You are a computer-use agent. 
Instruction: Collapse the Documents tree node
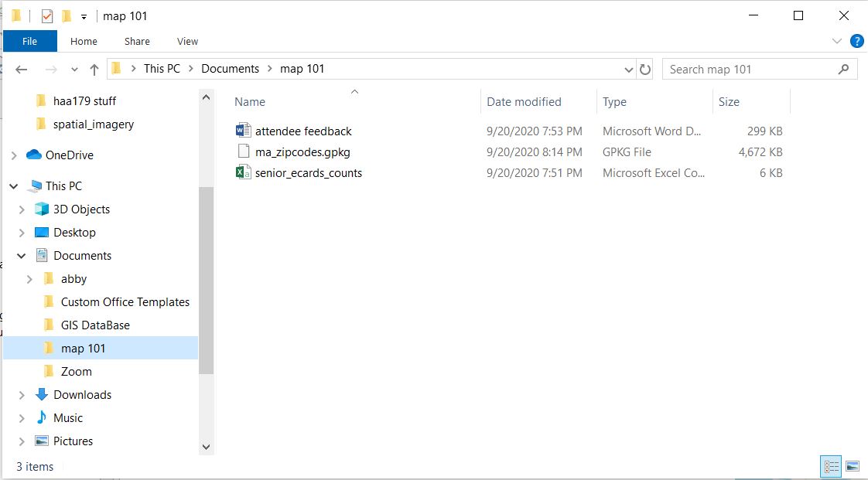tap(22, 256)
